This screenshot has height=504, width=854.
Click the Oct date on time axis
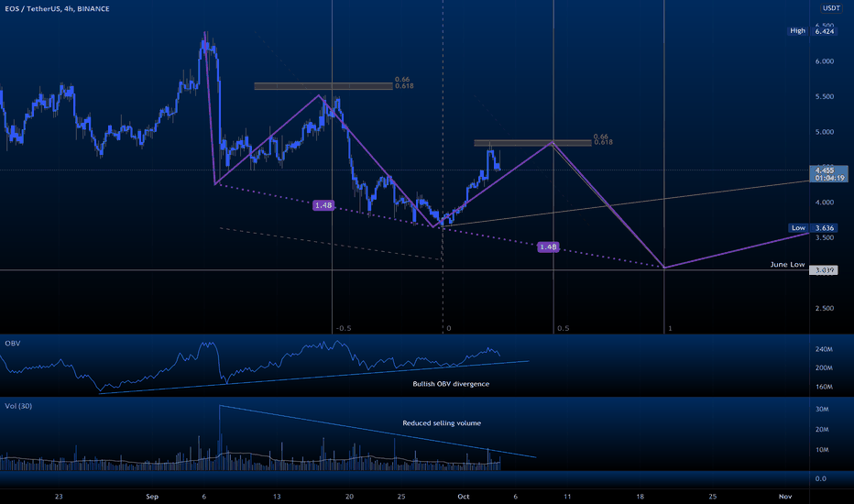[x=464, y=497]
